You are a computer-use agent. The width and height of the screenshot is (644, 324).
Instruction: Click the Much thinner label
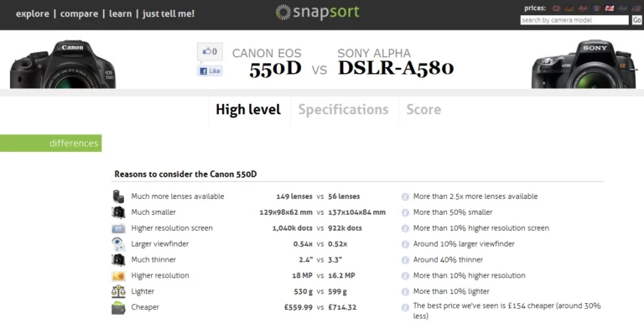click(x=153, y=259)
